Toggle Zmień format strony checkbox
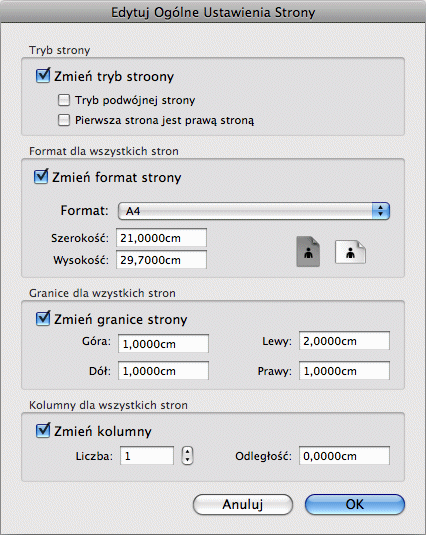 tap(41, 177)
